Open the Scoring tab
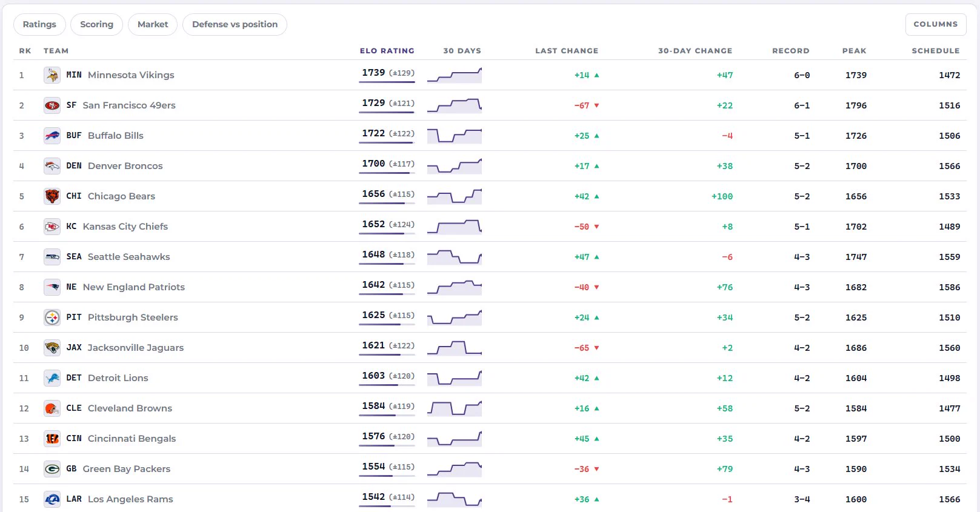 (x=97, y=24)
